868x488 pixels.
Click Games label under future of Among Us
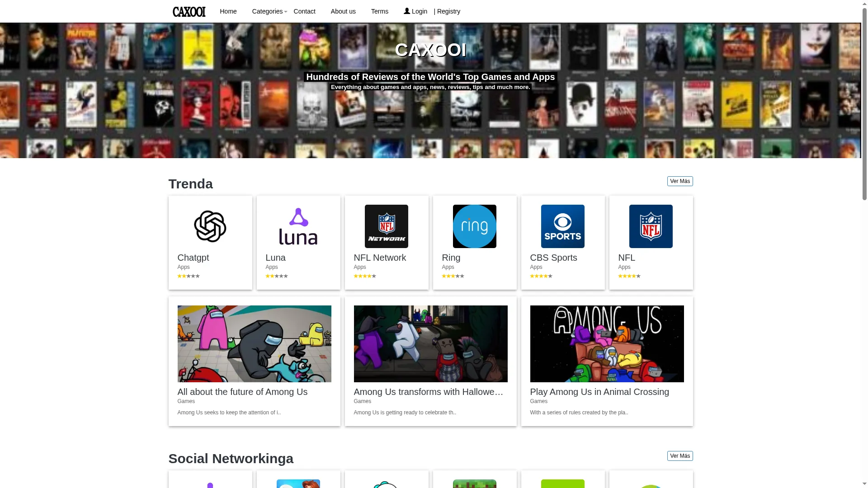coord(186,401)
